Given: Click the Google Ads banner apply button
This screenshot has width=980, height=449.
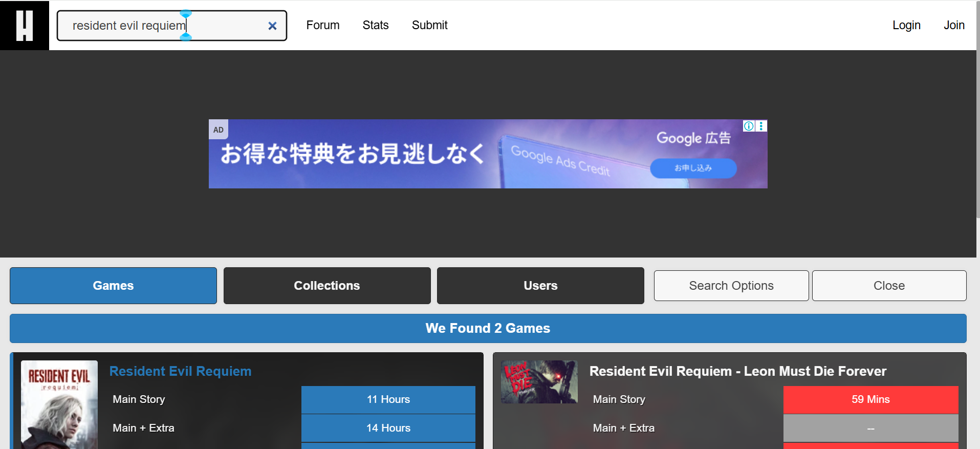Looking at the screenshot, I should pos(693,168).
